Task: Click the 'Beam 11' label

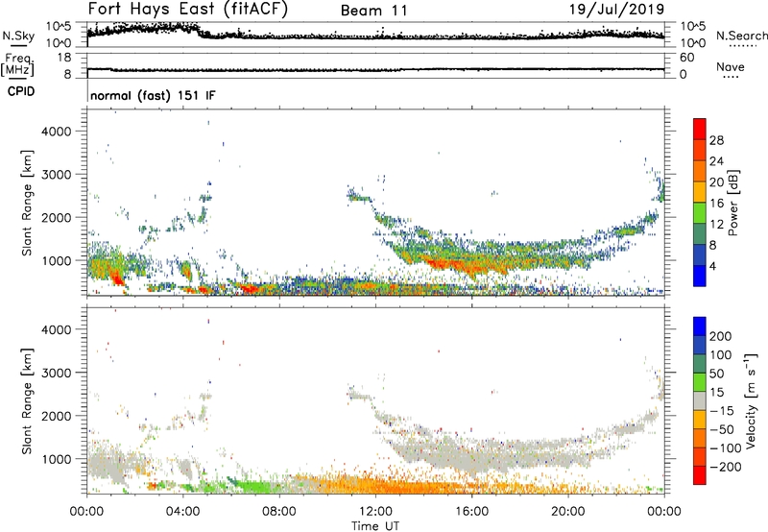Action: [x=373, y=11]
